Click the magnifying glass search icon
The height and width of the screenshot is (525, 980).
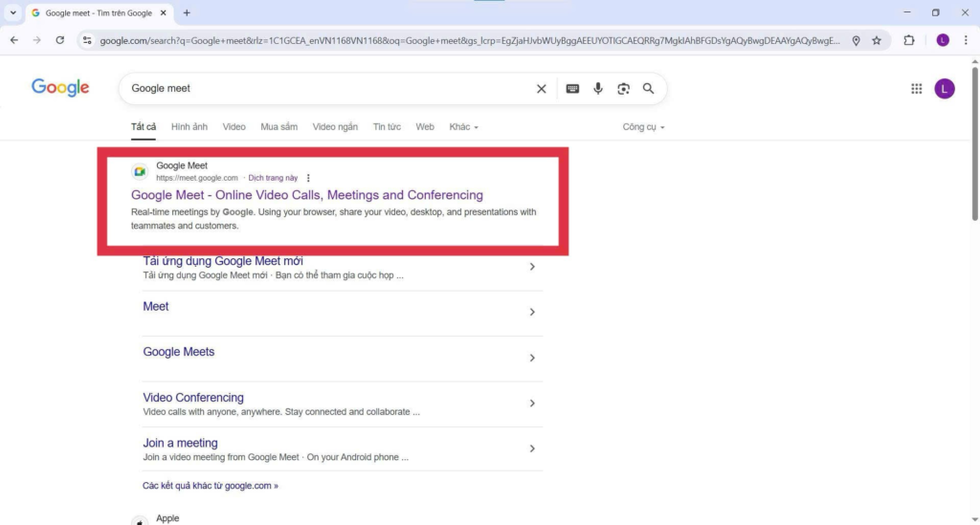coord(648,89)
